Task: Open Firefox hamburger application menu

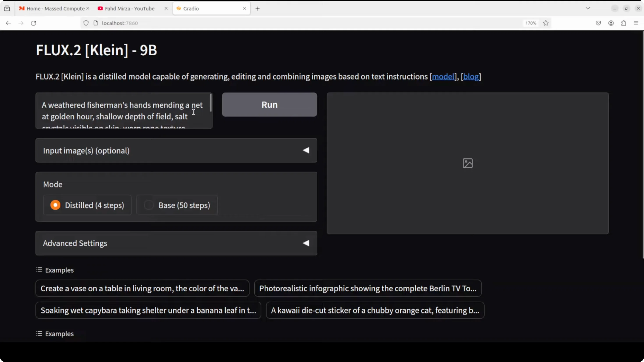Action: (636, 23)
